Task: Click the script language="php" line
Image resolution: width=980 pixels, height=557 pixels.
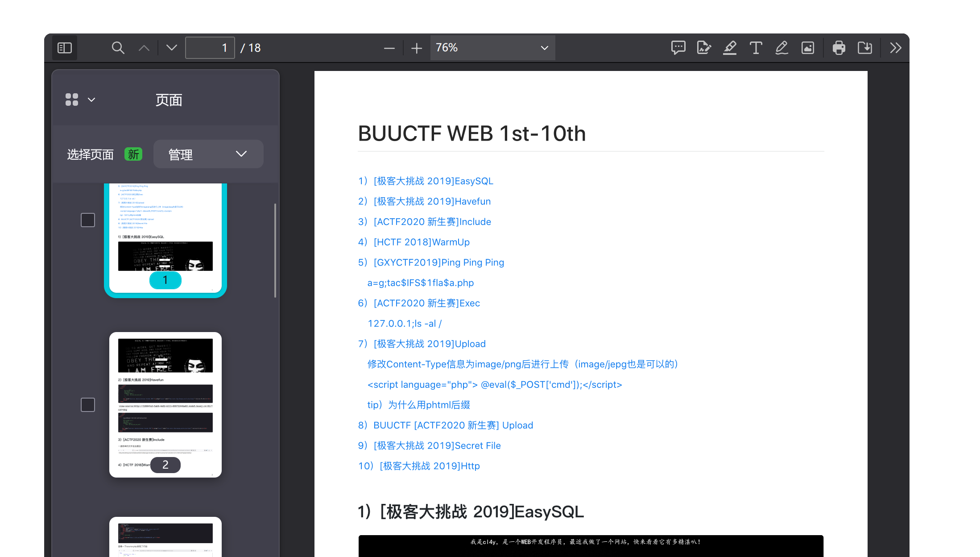Action: tap(495, 385)
